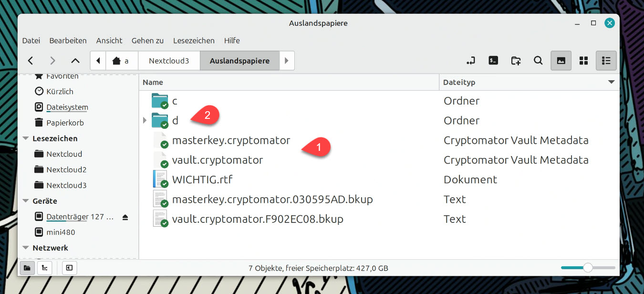The width and height of the screenshot is (644, 294).
Task: Click the new folder toolbar icon
Action: pos(516,61)
